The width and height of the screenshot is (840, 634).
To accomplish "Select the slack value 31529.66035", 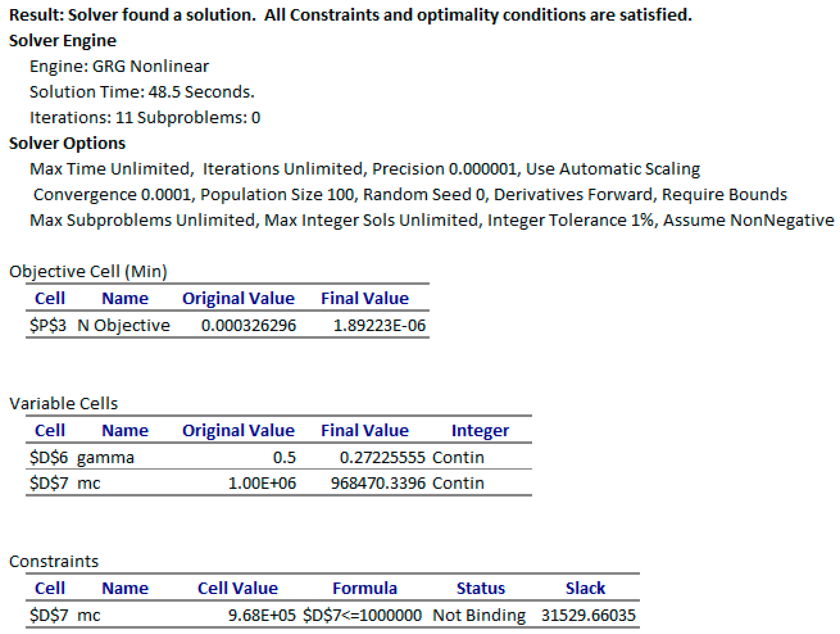I will tap(588, 615).
